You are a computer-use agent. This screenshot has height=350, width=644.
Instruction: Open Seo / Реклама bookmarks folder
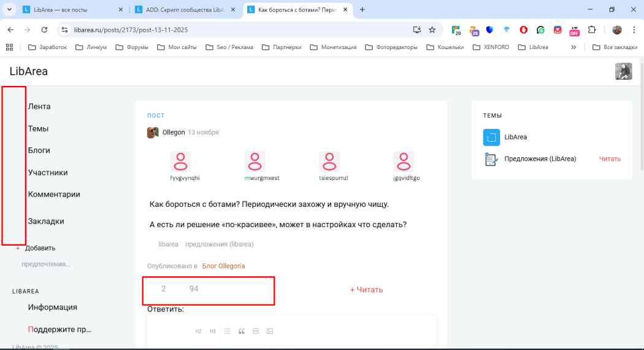(x=229, y=47)
